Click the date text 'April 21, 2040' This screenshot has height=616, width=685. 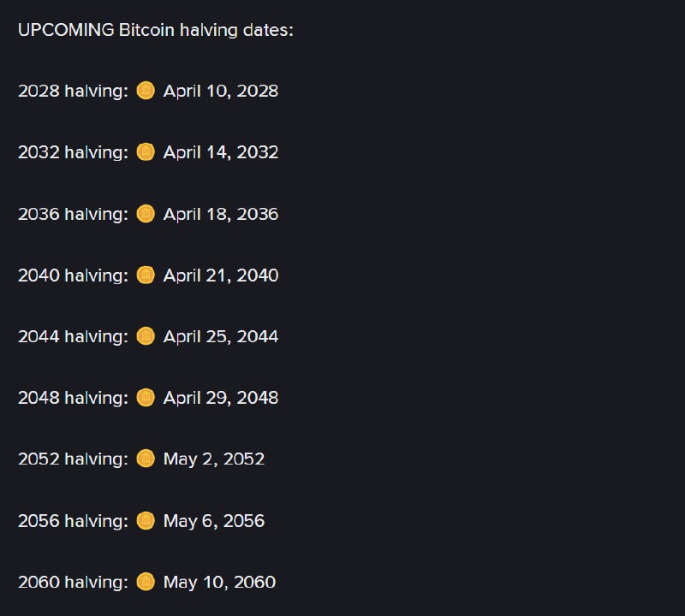[221, 275]
